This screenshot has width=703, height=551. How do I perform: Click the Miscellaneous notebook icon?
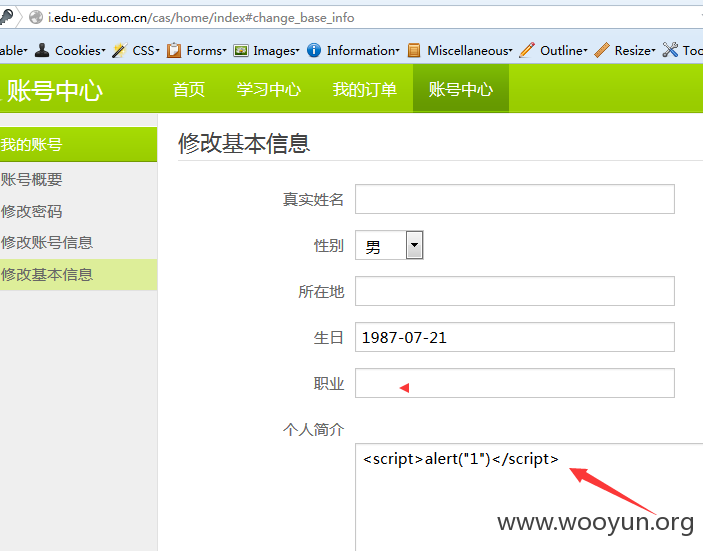414,50
